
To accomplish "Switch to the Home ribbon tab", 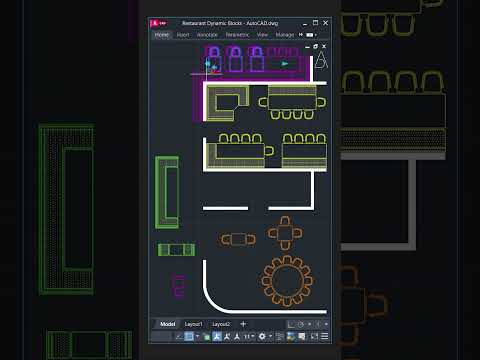I will pyautogui.click(x=162, y=35).
